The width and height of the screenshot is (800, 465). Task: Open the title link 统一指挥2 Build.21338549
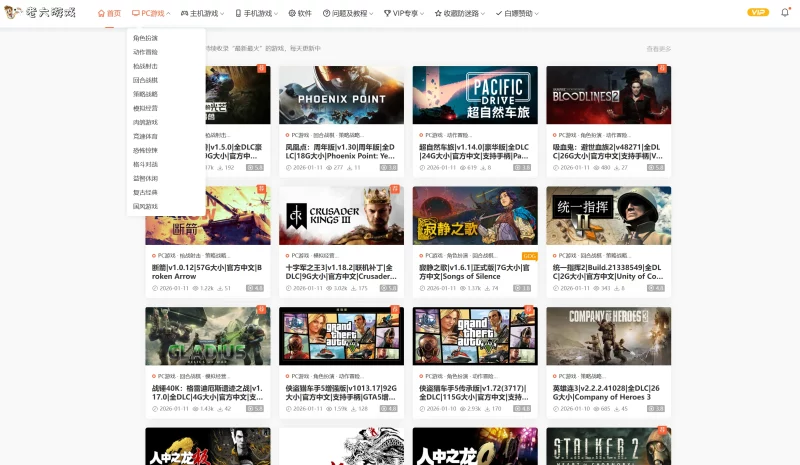coord(608,272)
